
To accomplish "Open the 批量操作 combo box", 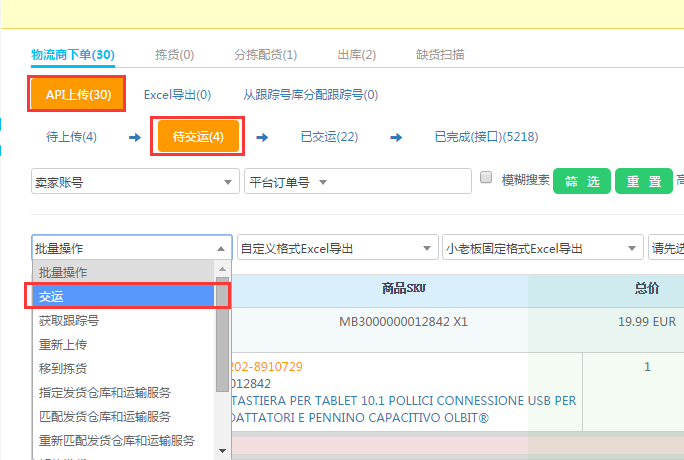I will 131,248.
